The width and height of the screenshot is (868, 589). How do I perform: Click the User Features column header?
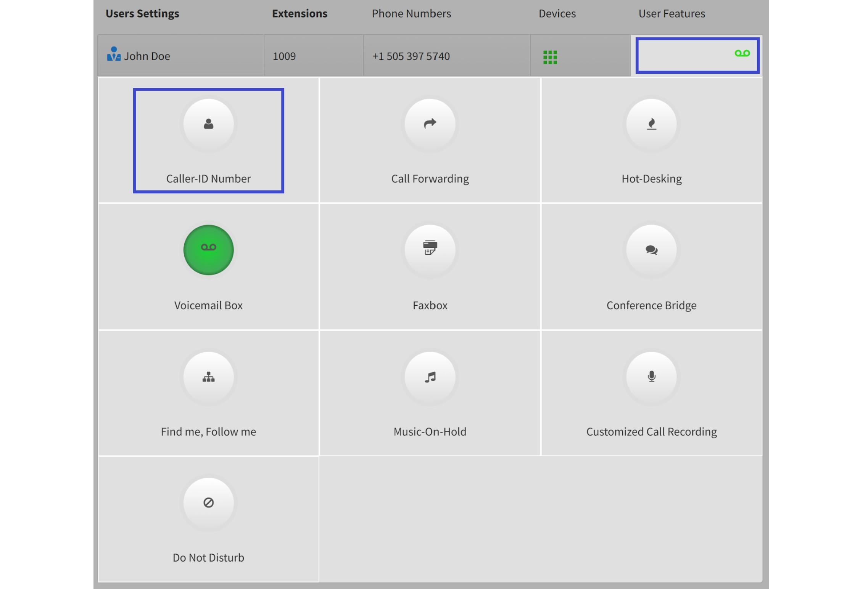(672, 14)
